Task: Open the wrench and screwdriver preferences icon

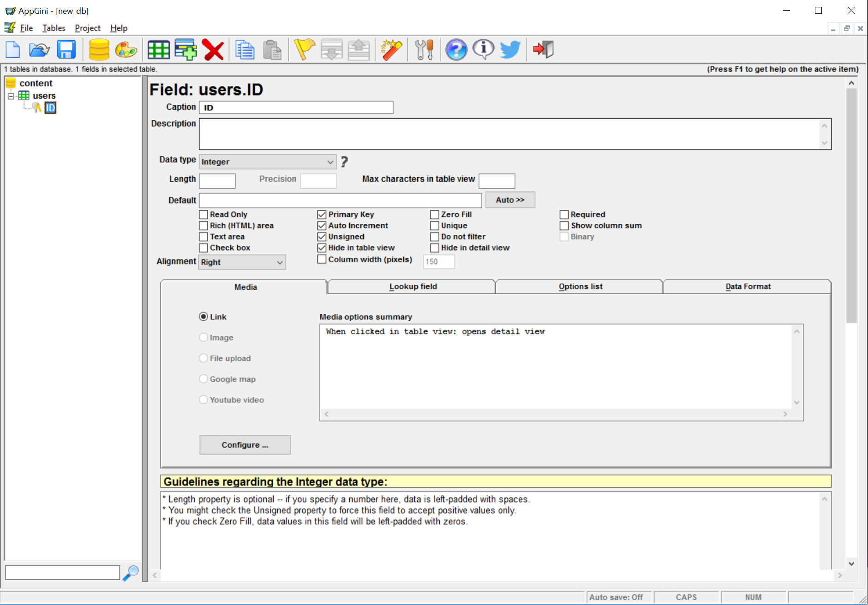Action: 424,50
